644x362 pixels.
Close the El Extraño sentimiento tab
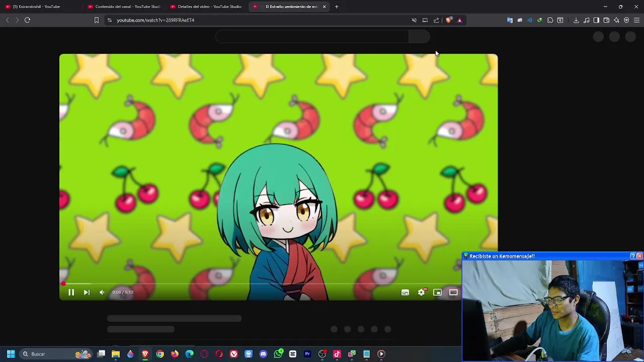tap(325, 7)
